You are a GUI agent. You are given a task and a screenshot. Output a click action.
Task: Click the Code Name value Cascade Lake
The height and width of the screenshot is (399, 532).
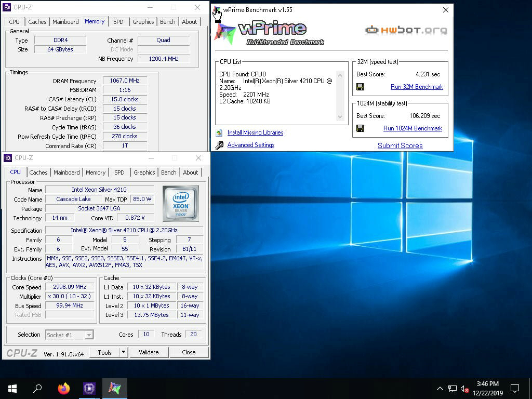coord(73,199)
